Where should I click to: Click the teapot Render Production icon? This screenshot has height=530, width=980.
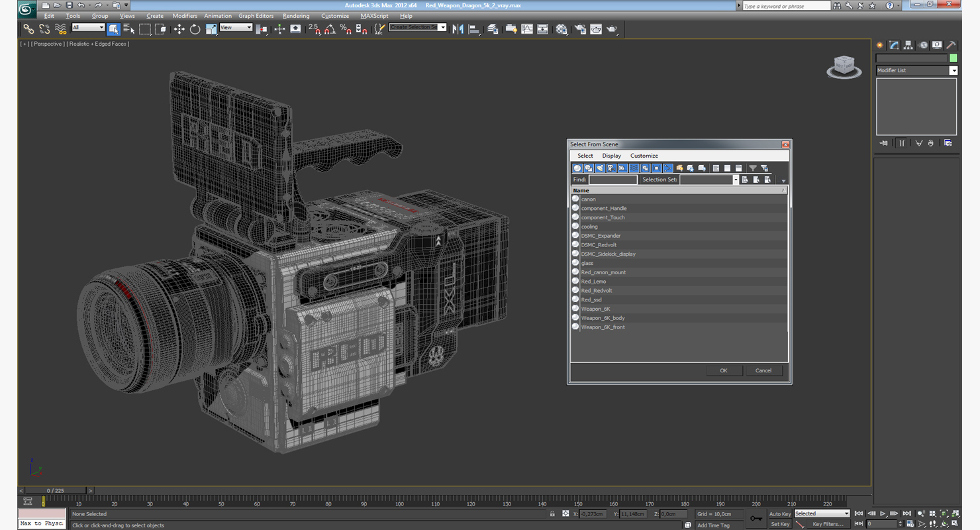tap(612, 29)
